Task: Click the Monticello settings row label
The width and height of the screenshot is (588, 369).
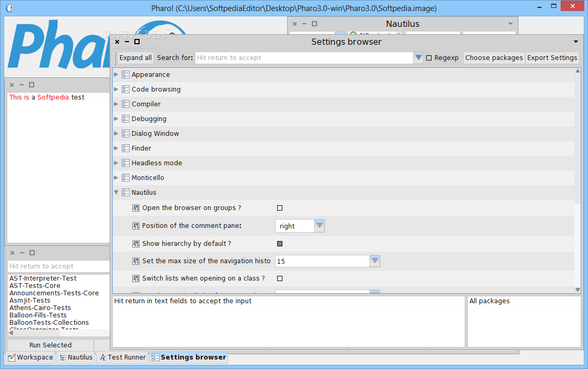Action: 148,177
